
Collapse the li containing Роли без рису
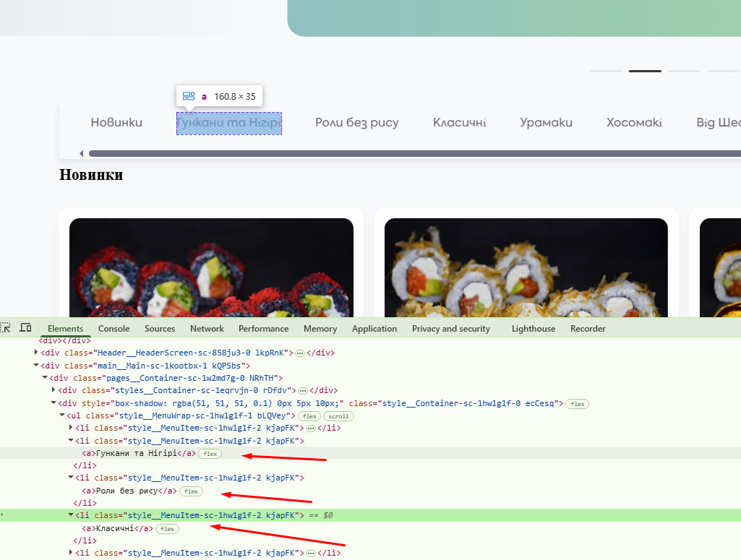[71, 478]
